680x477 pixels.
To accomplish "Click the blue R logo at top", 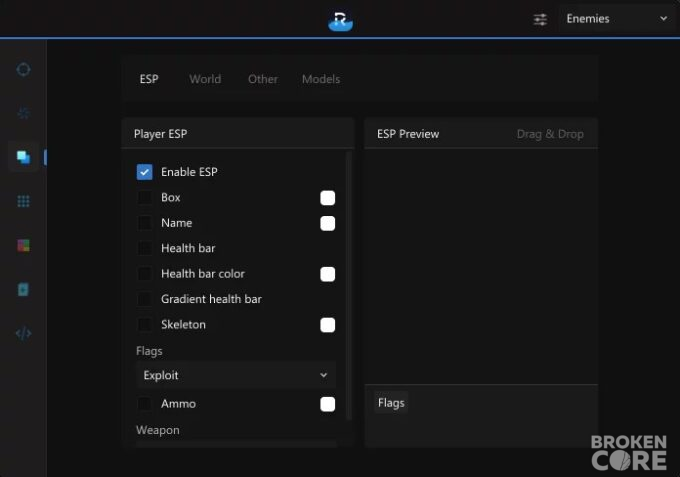I will click(340, 21).
